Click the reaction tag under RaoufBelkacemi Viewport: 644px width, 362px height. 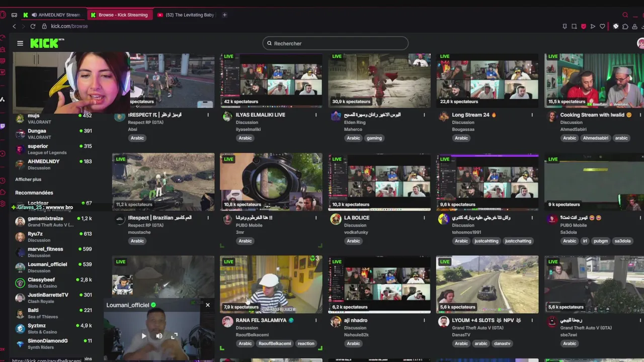click(x=306, y=344)
